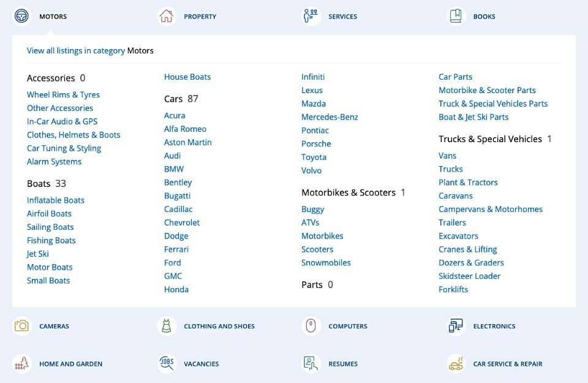588x383 pixels.
Task: Open the CAR SERVICE & REPAIR label
Action: point(508,363)
